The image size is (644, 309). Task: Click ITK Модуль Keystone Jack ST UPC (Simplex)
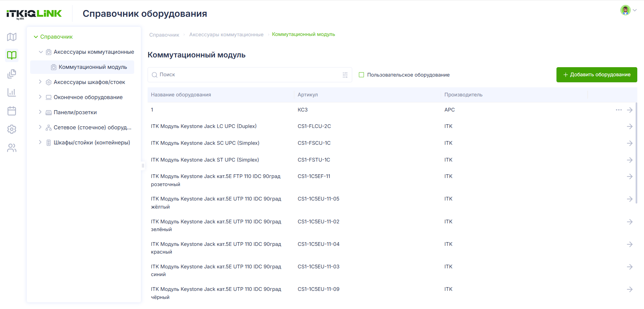pos(205,160)
